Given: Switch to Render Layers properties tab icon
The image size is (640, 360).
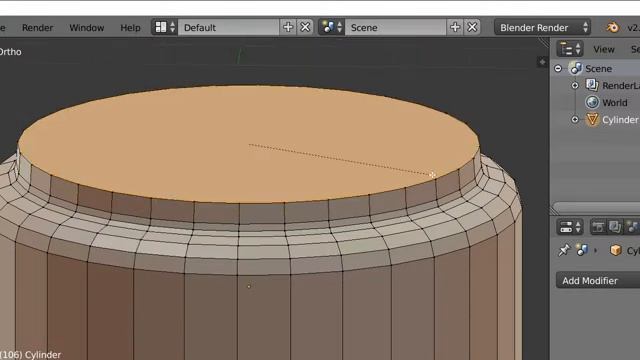Looking at the screenshot, I should tap(614, 227).
